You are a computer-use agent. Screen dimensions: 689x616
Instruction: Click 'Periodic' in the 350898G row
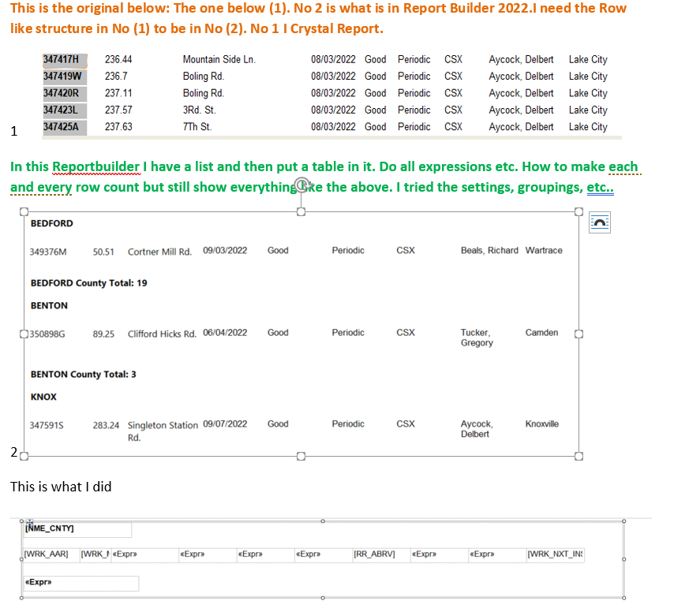coord(348,332)
